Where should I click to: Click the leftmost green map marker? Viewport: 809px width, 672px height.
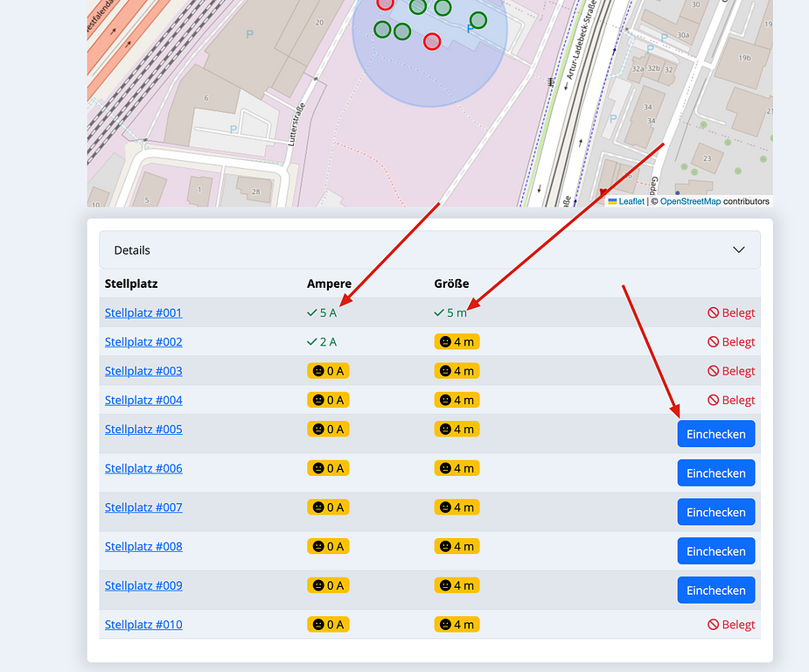point(382,30)
